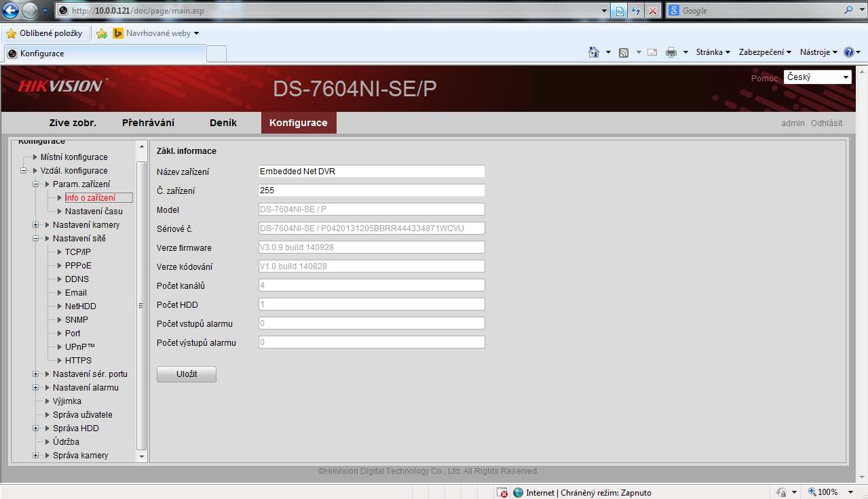Image resolution: width=868 pixels, height=499 pixels.
Task: Click the popup blocked icon in status bar
Action: [502, 493]
